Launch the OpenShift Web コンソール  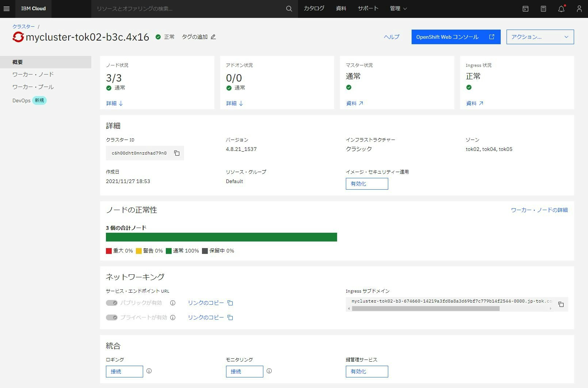(455, 37)
